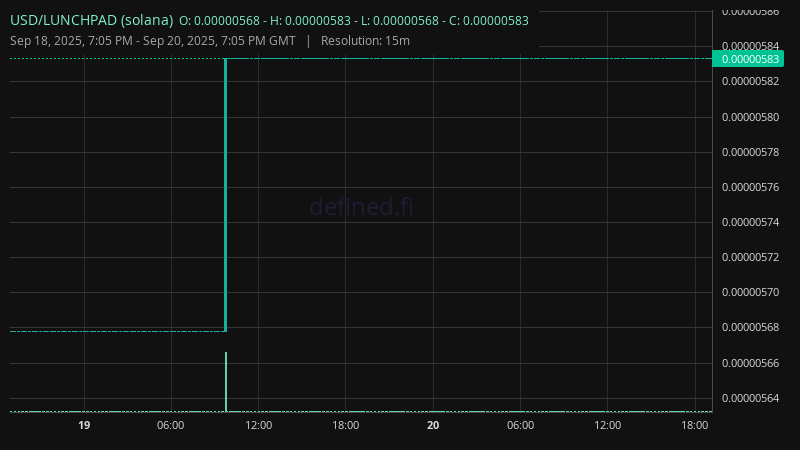Click the low value L: 0.00000568

coord(399,21)
